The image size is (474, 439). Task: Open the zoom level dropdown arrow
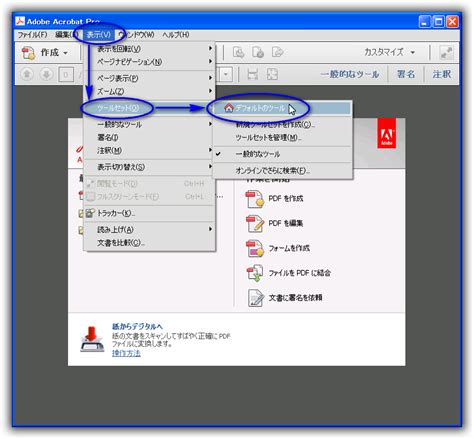tap(226, 74)
